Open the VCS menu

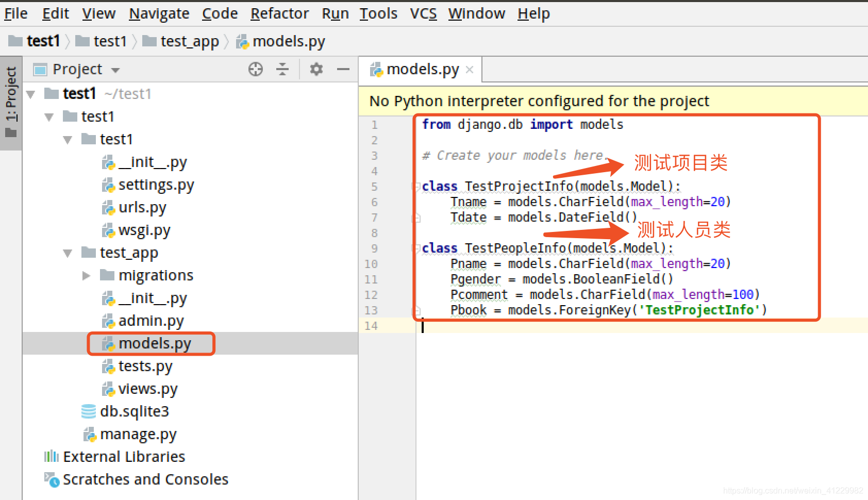[x=423, y=13]
